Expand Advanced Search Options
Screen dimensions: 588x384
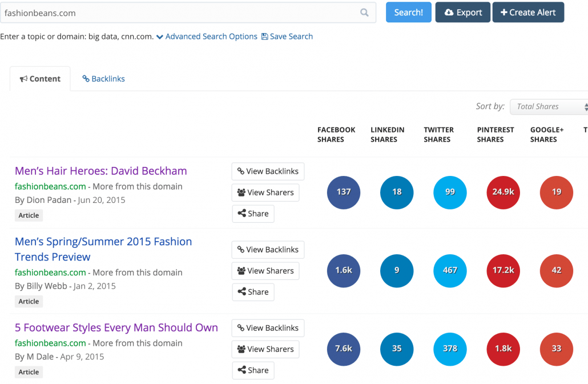point(207,37)
